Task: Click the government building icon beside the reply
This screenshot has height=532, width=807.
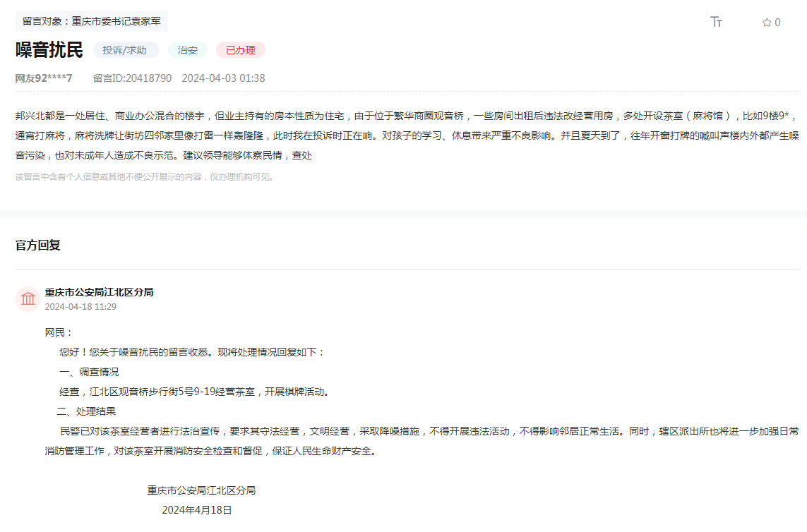Action: point(28,298)
